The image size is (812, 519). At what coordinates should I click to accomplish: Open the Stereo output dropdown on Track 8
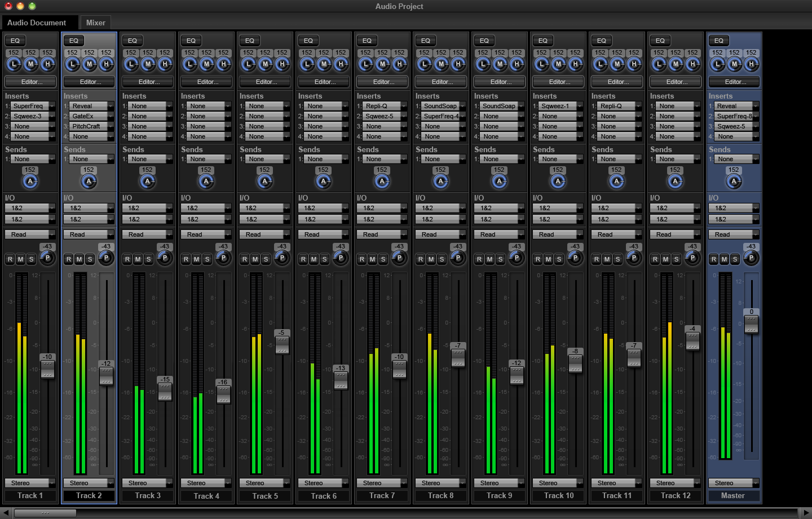tap(440, 482)
